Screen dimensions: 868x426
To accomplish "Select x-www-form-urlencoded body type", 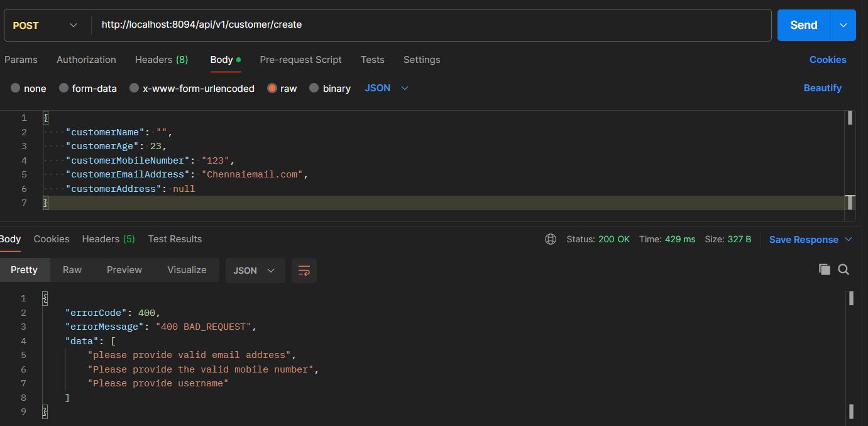I will pos(134,88).
